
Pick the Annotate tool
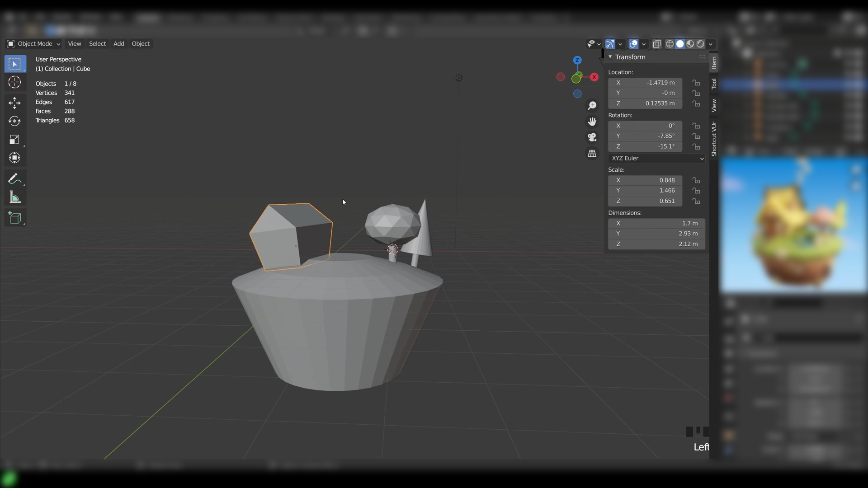coord(15,178)
